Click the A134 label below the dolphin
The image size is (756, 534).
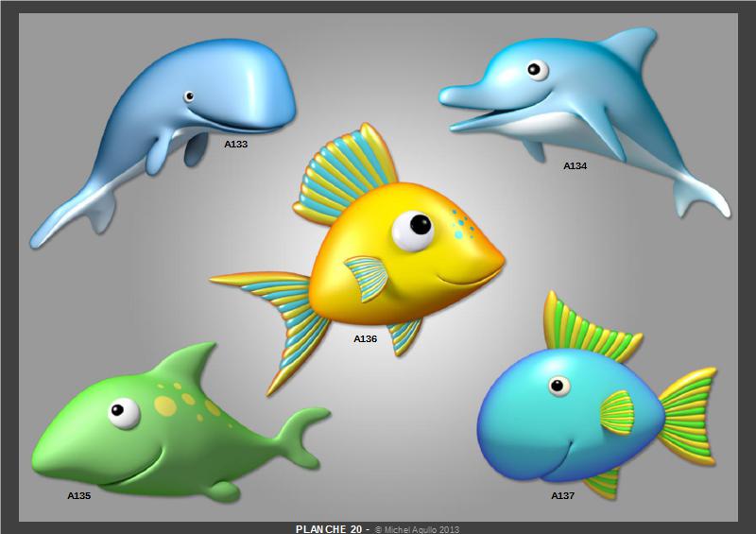click(x=576, y=165)
